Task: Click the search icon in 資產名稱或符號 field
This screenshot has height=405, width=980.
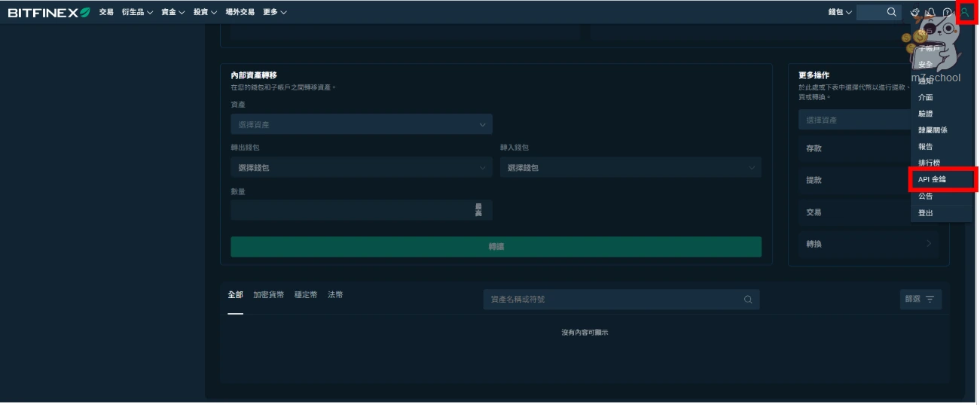Action: coord(748,299)
